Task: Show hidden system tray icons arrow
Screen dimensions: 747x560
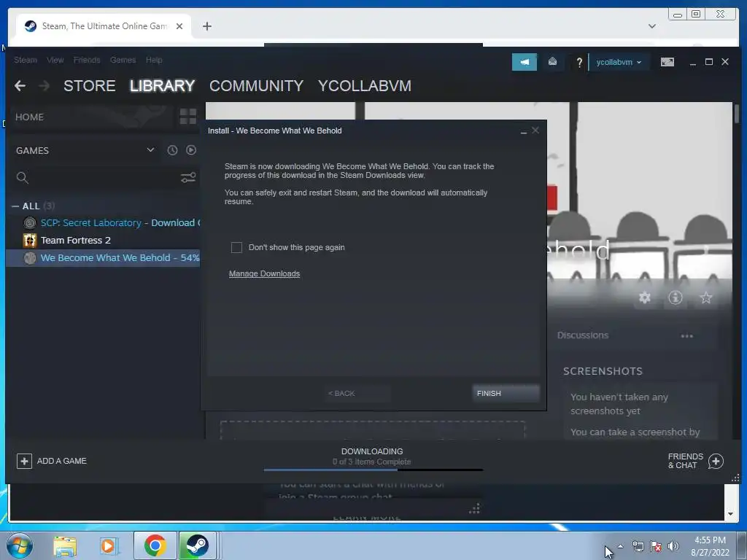Action: click(x=620, y=546)
